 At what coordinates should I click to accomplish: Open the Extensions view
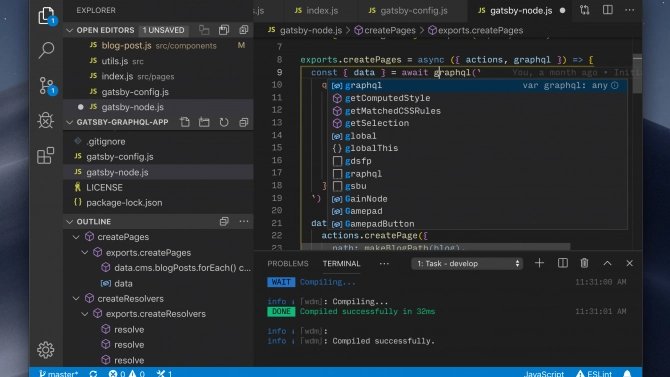tap(46, 156)
